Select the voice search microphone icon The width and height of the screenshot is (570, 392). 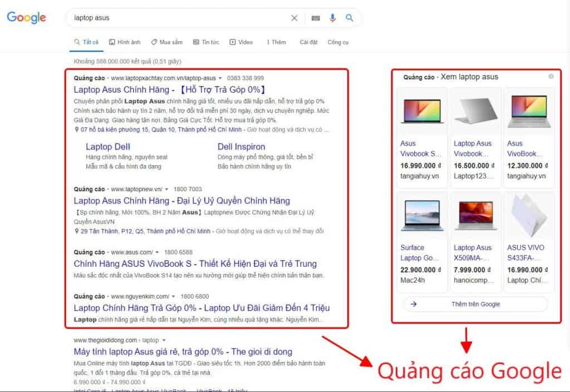coord(332,17)
